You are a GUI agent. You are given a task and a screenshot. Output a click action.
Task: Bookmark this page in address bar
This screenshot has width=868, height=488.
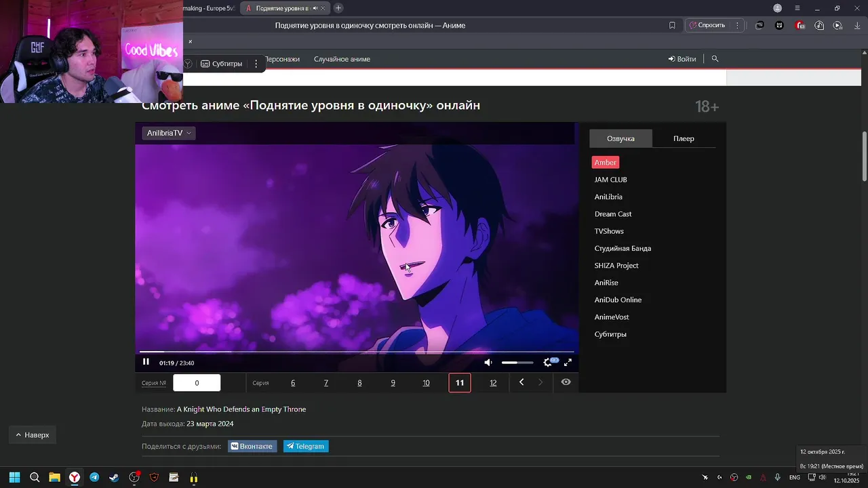[x=672, y=25]
